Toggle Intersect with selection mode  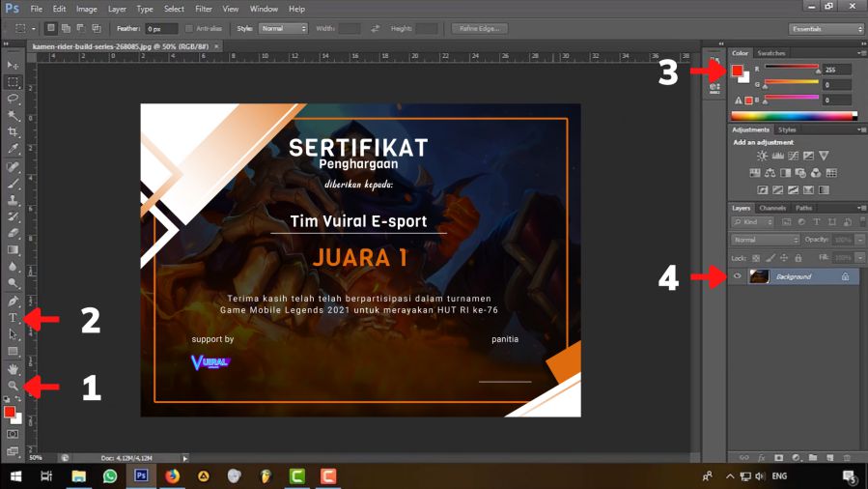(x=97, y=28)
